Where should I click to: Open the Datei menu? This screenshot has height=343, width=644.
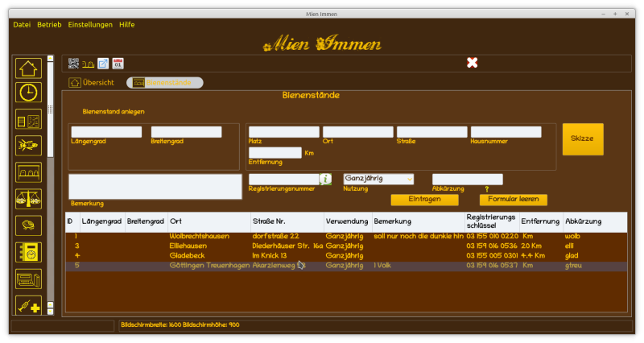coord(22,25)
